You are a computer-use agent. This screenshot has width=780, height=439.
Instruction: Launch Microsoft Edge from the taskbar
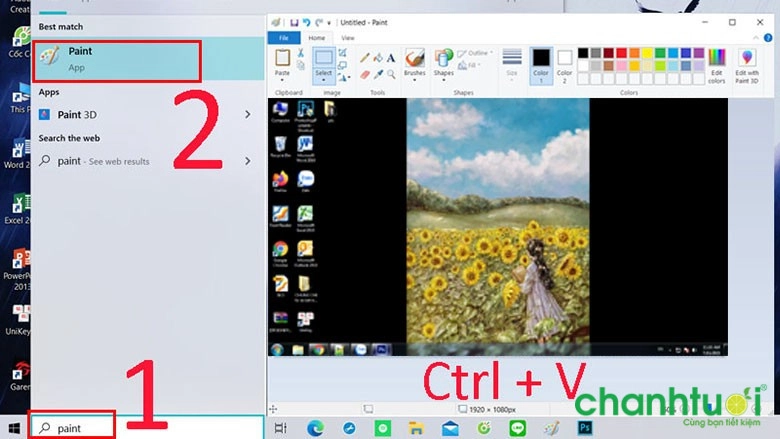point(315,428)
